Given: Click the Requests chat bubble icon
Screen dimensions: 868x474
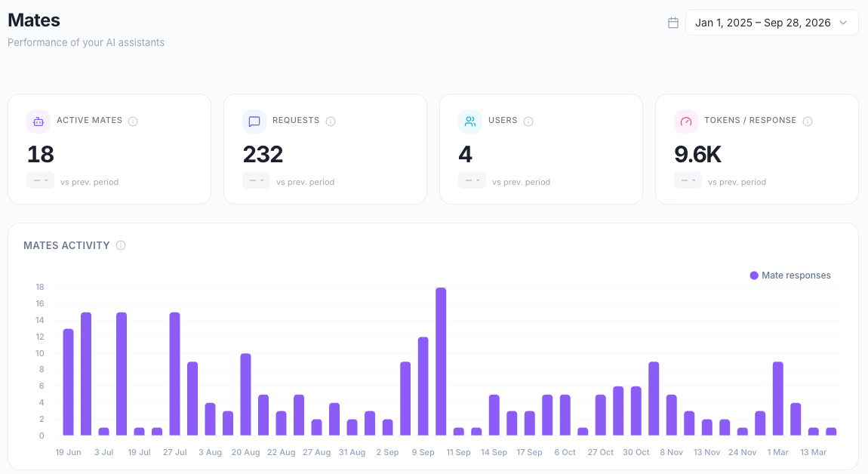Looking at the screenshot, I should click(x=254, y=122).
